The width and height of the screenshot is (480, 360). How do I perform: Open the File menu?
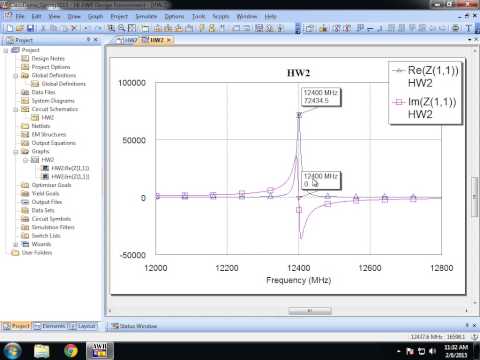point(20,16)
